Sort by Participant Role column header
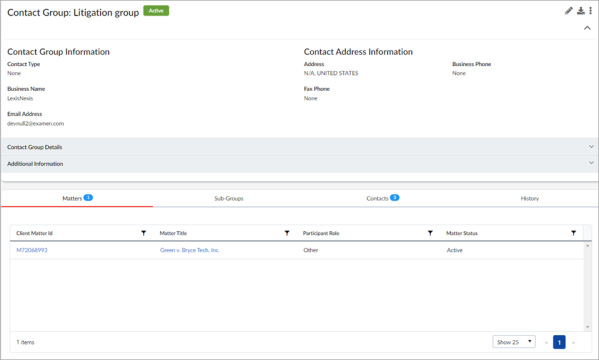599x360 pixels. (x=321, y=233)
